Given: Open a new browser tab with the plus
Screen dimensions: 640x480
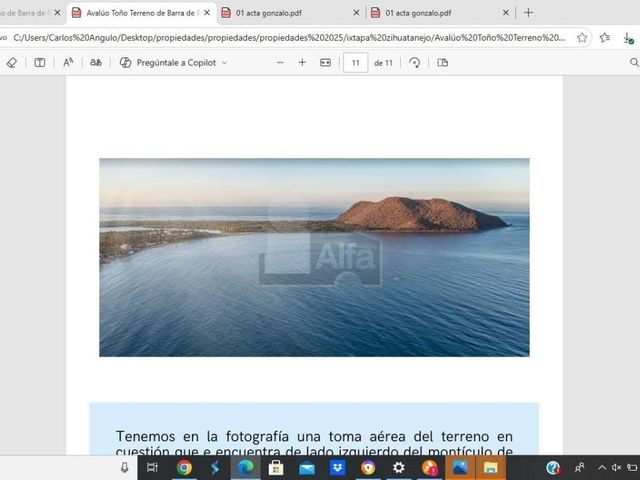Looking at the screenshot, I should [x=528, y=13].
